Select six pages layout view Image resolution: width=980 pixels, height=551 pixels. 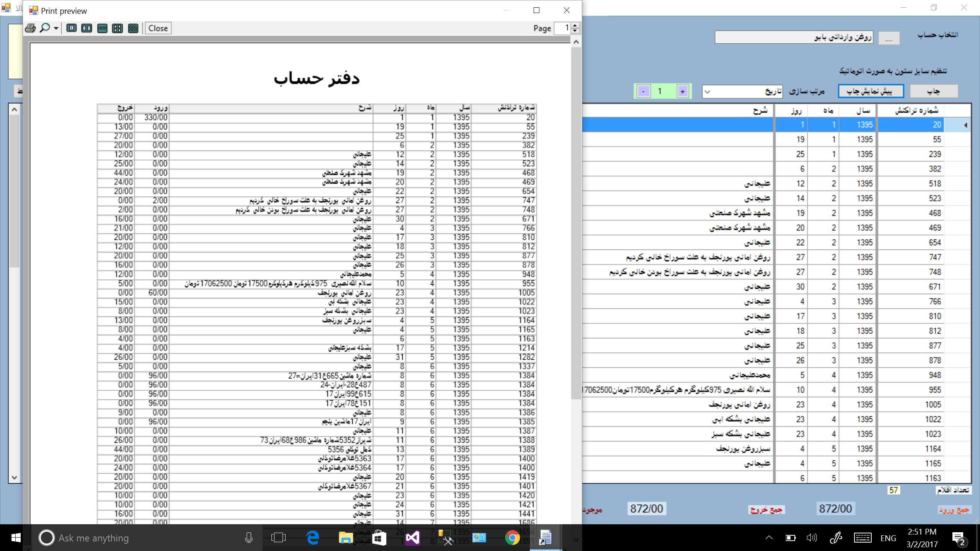(x=133, y=28)
